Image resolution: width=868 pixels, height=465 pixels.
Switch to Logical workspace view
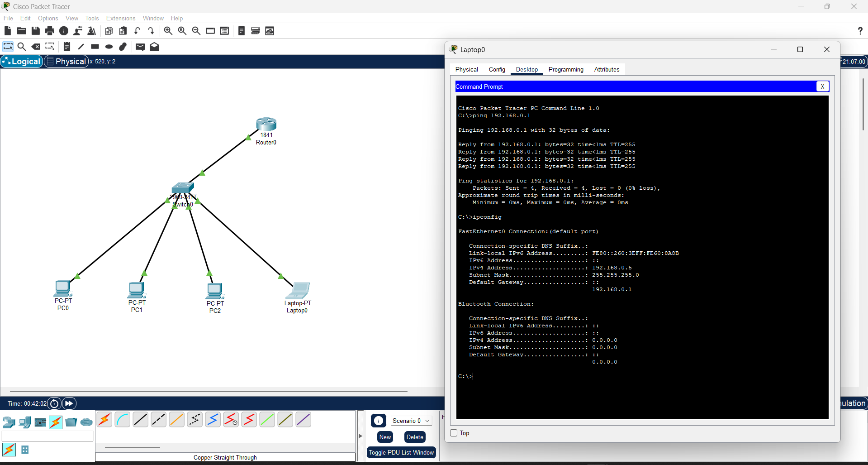pos(22,62)
